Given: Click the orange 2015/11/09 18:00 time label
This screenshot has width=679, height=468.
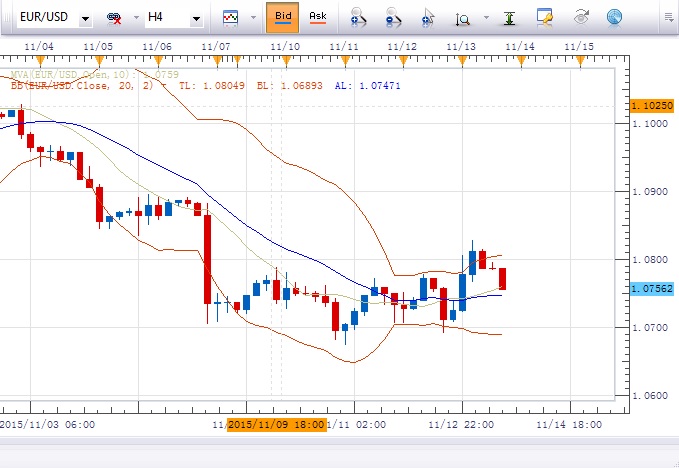Looking at the screenshot, I should [277, 425].
